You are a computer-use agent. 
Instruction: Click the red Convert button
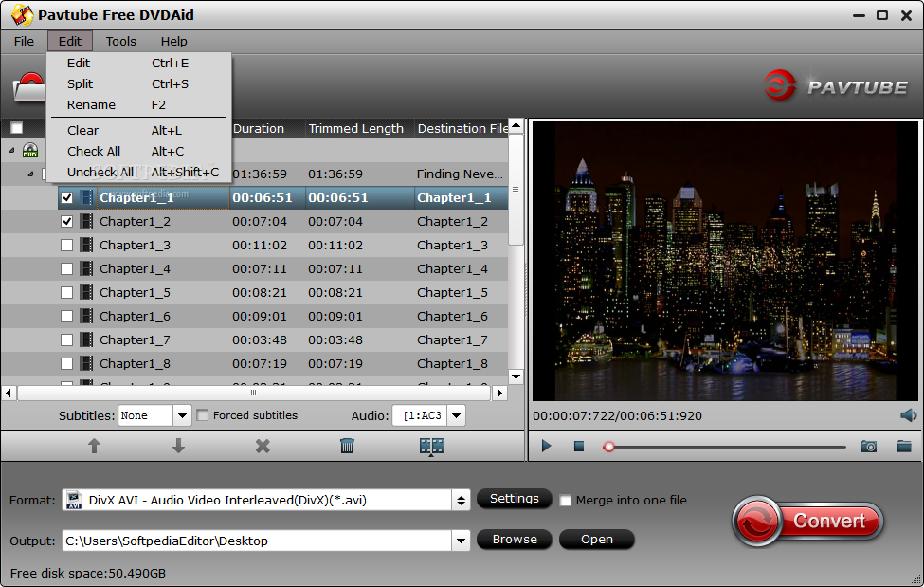[807, 521]
